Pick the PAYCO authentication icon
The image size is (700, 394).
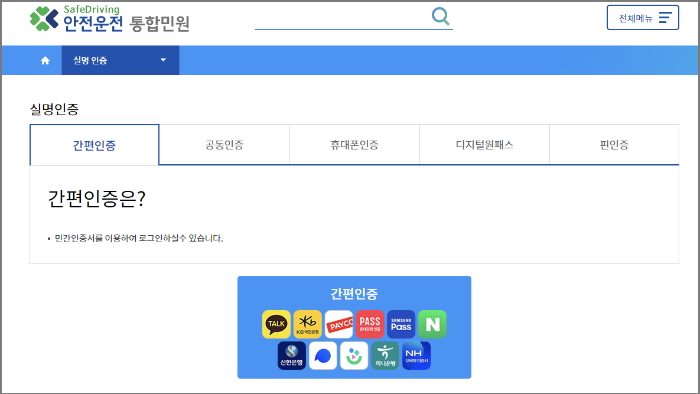click(x=339, y=324)
